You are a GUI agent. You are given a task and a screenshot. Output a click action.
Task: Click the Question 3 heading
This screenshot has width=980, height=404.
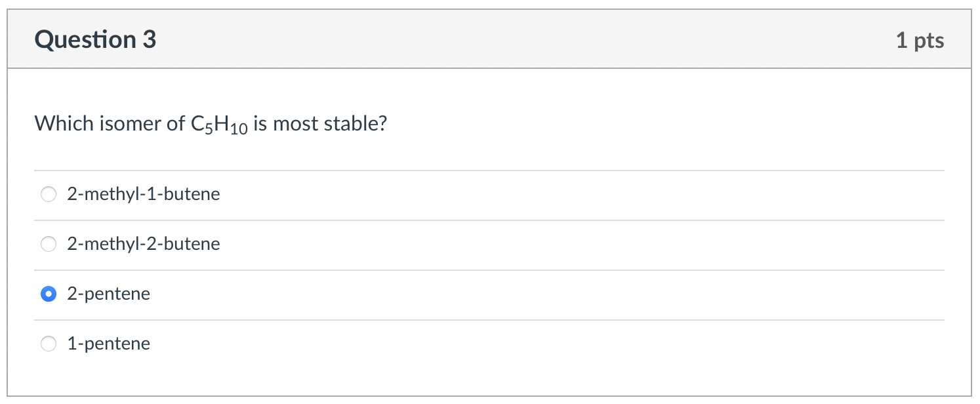pos(96,40)
